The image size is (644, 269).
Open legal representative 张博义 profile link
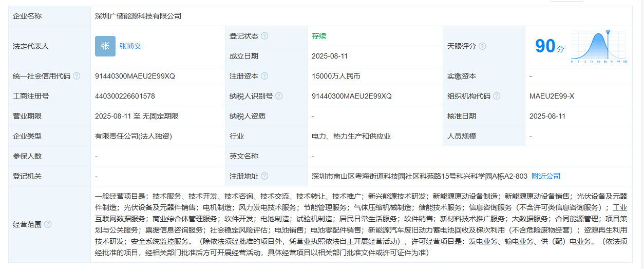click(x=130, y=46)
